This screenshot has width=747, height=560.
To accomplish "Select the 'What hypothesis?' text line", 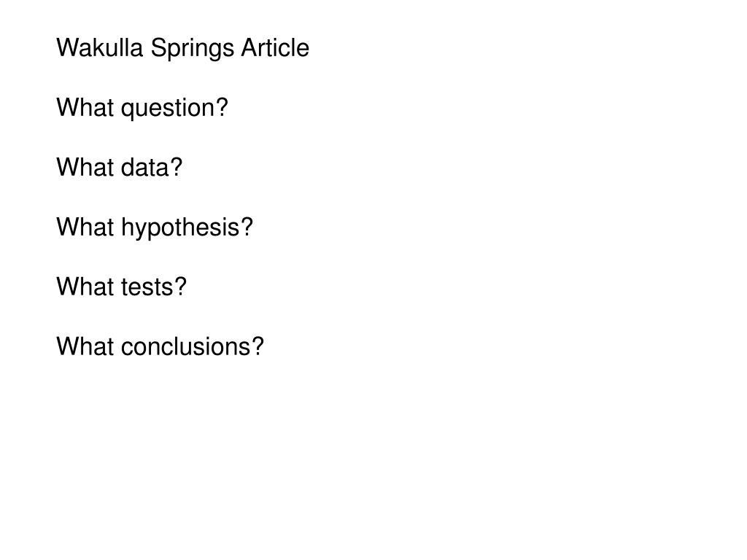I will point(155,228).
